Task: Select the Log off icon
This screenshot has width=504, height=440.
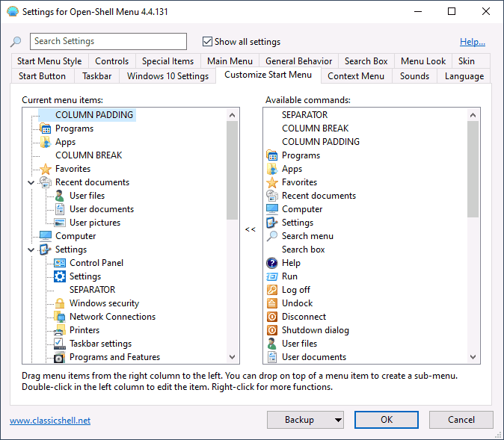Action: [272, 290]
